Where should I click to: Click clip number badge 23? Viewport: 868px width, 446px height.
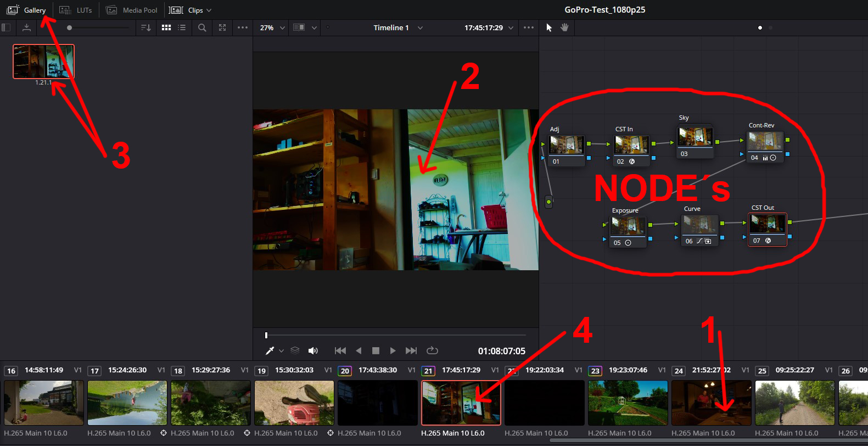tap(595, 371)
